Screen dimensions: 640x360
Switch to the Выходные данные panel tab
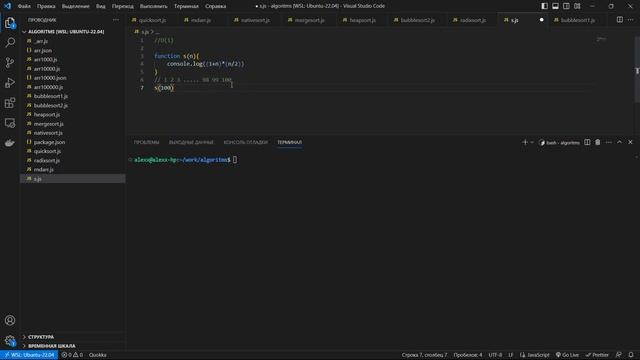pos(191,142)
